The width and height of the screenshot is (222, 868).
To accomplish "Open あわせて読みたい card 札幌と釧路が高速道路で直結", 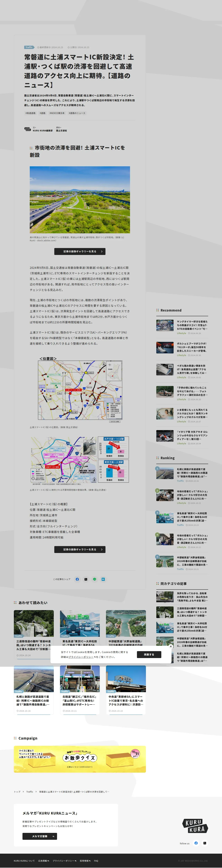I will pos(34,690).
